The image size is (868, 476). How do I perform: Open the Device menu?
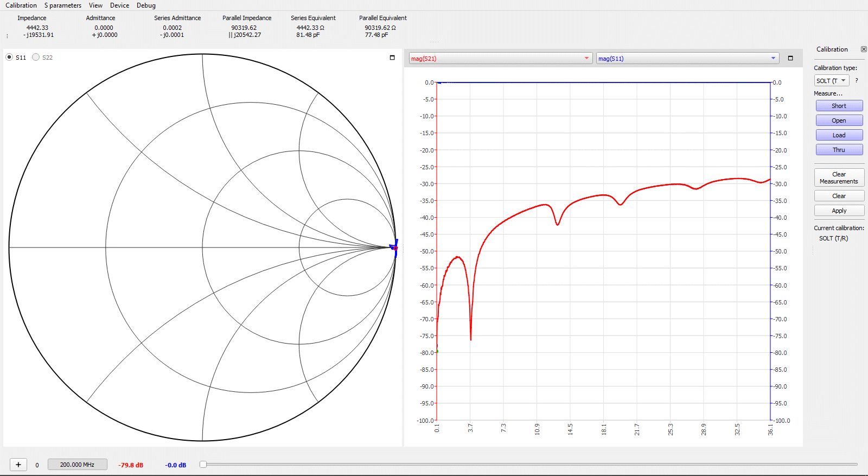pyautogui.click(x=119, y=5)
